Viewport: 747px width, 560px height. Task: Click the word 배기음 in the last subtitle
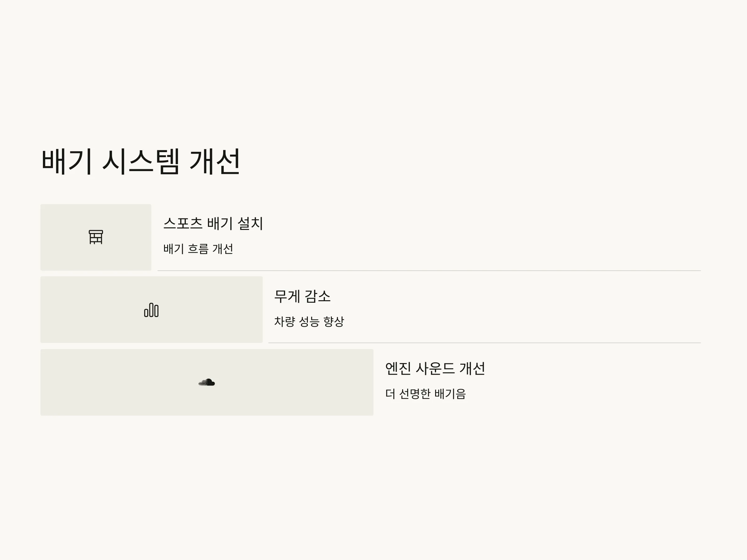click(450, 394)
